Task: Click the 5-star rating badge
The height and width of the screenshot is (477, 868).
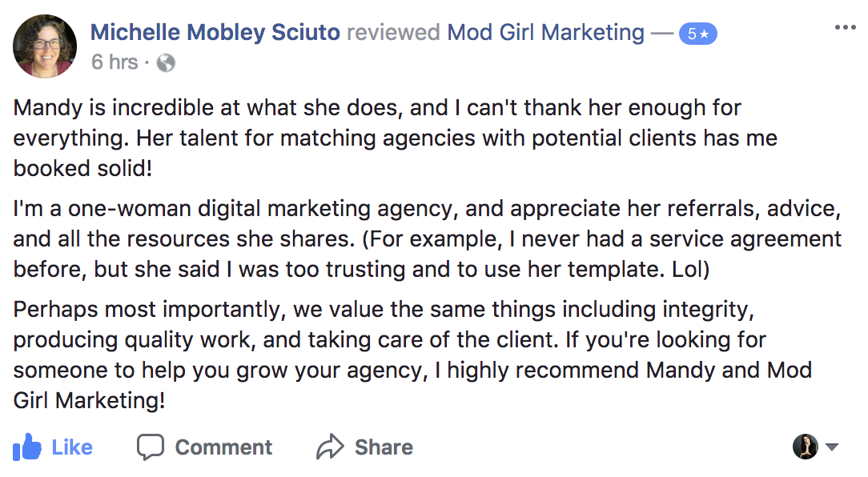Action: click(697, 34)
